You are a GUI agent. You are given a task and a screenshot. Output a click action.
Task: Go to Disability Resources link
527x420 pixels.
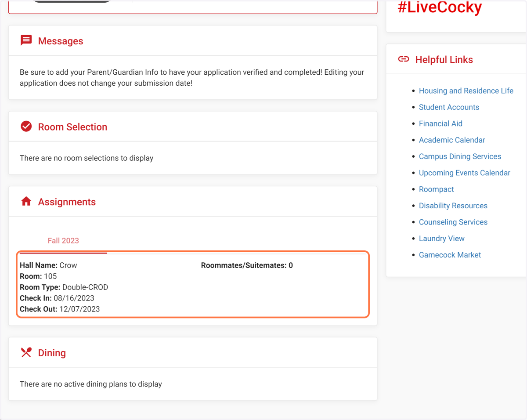(453, 206)
